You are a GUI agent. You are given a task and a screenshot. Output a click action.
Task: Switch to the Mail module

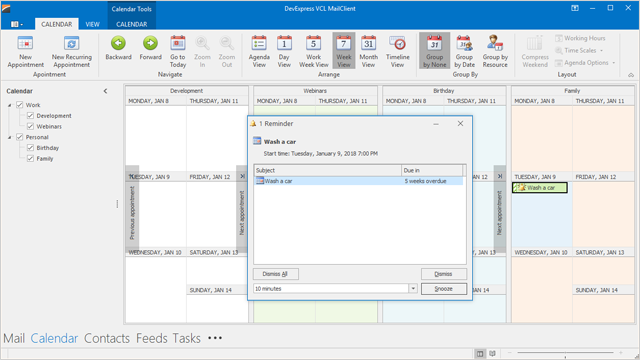coord(14,338)
